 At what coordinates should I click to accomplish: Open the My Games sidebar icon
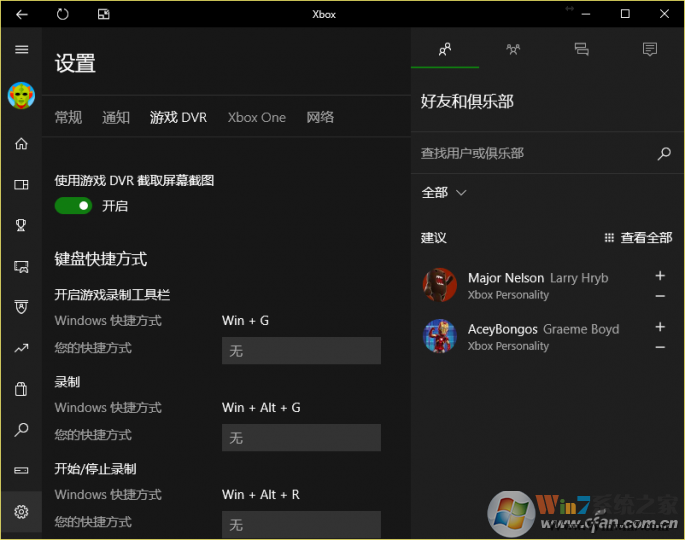coord(21,185)
